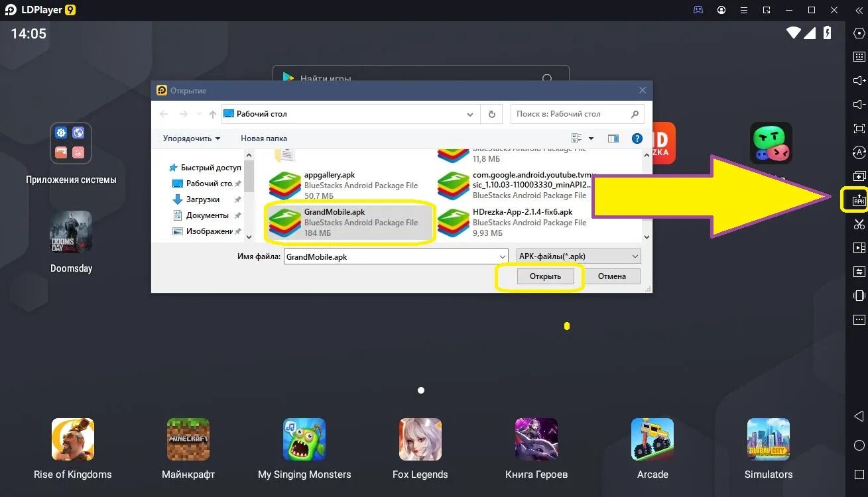Open Приложения системы folder
This screenshot has height=497, width=868.
pos(71,143)
